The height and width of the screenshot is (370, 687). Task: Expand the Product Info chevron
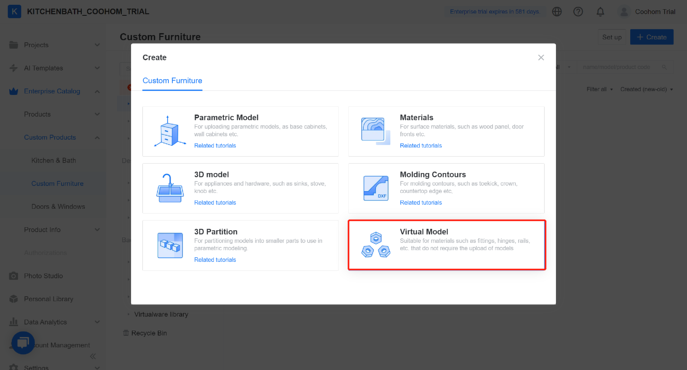pyautogui.click(x=97, y=230)
